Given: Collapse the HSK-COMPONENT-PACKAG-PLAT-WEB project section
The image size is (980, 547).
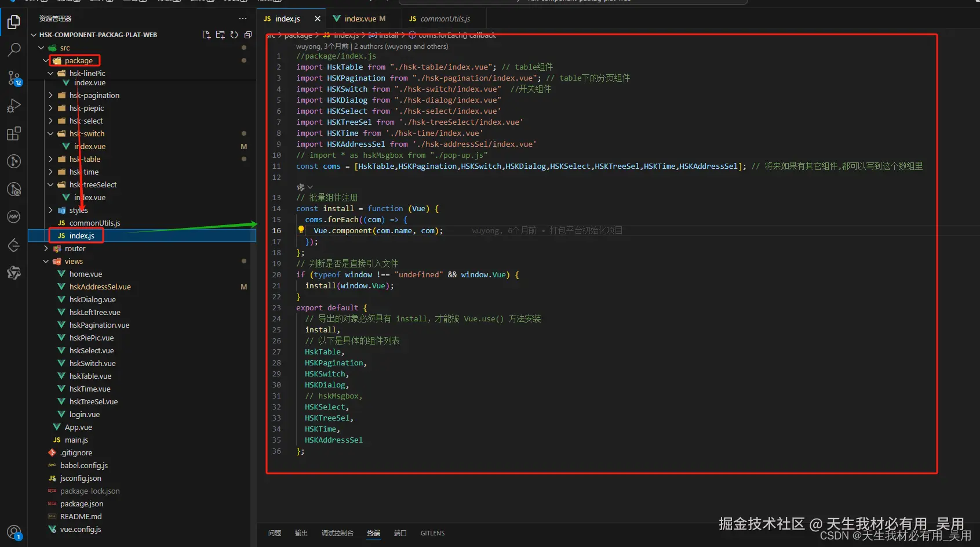Looking at the screenshot, I should point(33,35).
